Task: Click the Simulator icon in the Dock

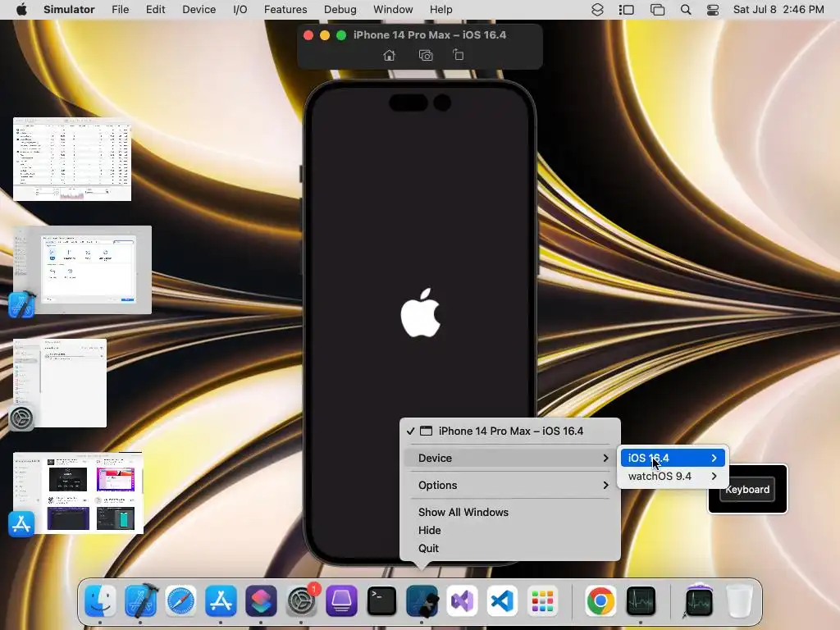Action: pyautogui.click(x=422, y=601)
